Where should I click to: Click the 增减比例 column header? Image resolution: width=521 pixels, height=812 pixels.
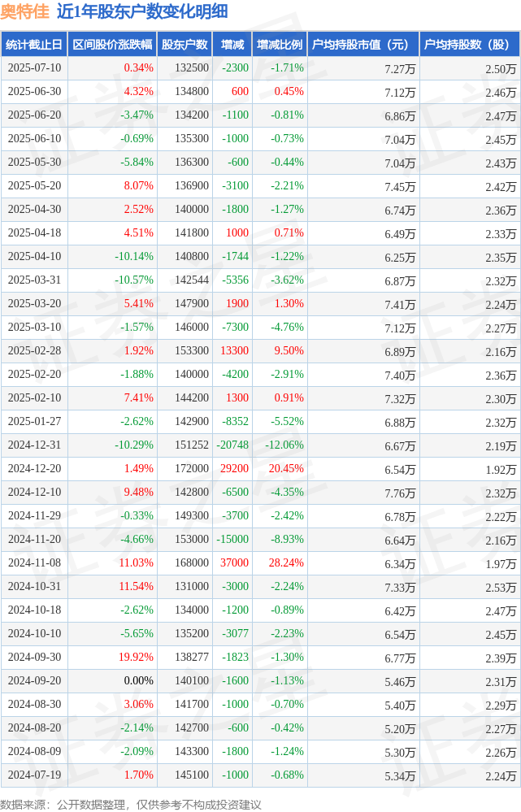coord(280,45)
